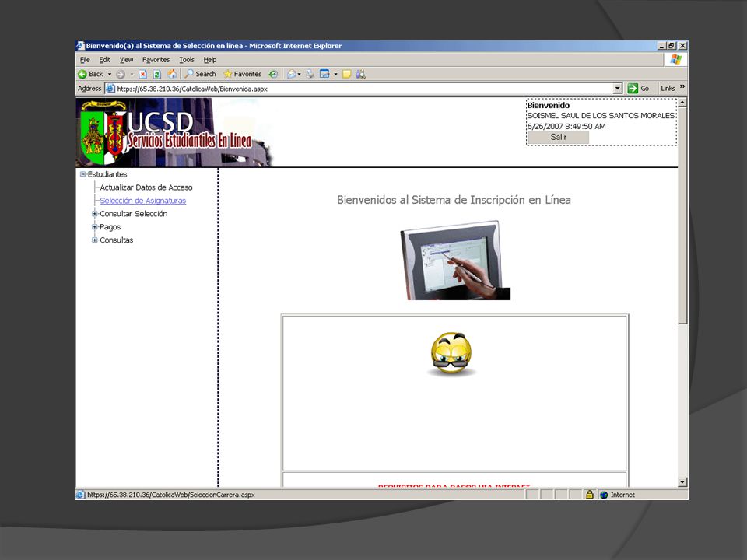Click the Windows flag logo throbber
This screenshot has width=747, height=560.
[x=675, y=60]
